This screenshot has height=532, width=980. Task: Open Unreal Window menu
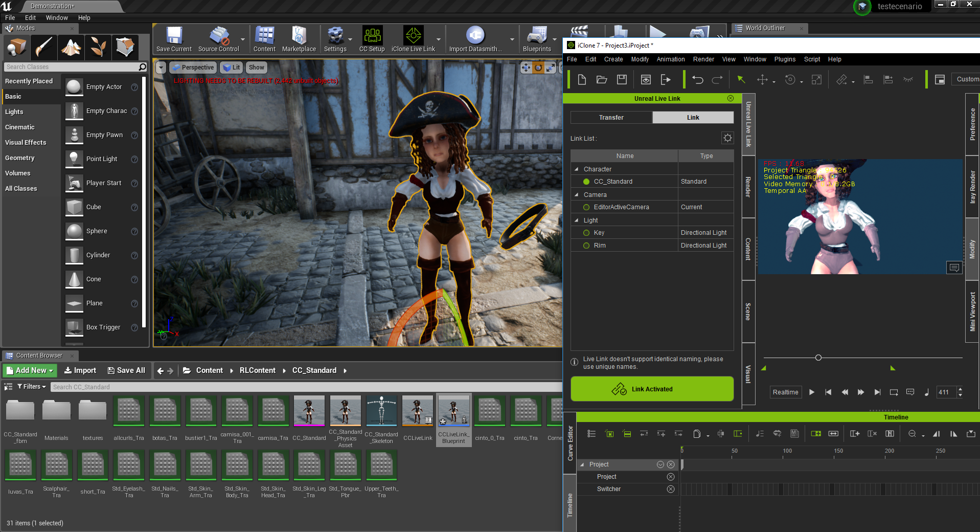pos(57,18)
